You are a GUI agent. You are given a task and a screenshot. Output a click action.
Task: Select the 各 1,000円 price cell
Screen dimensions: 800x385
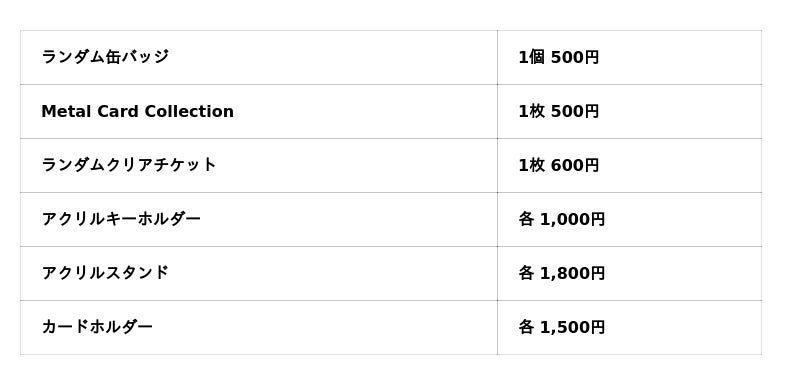pos(629,220)
